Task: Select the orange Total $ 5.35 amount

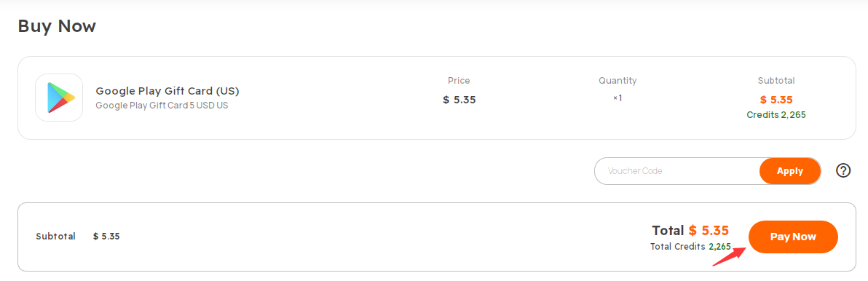Action: (x=709, y=231)
